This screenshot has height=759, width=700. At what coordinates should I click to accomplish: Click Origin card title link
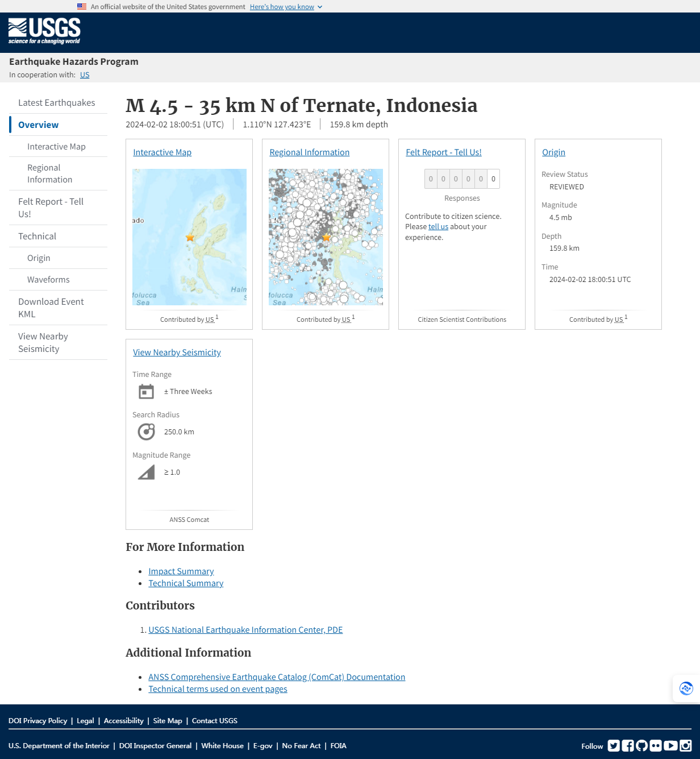coord(553,152)
